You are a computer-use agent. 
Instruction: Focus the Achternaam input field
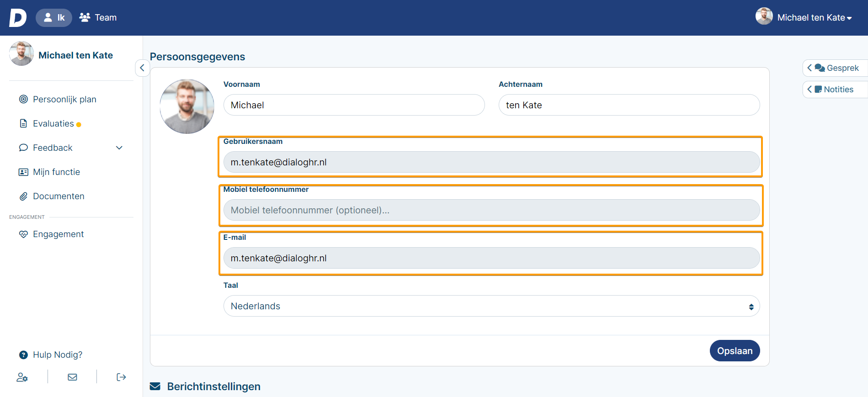click(x=629, y=105)
